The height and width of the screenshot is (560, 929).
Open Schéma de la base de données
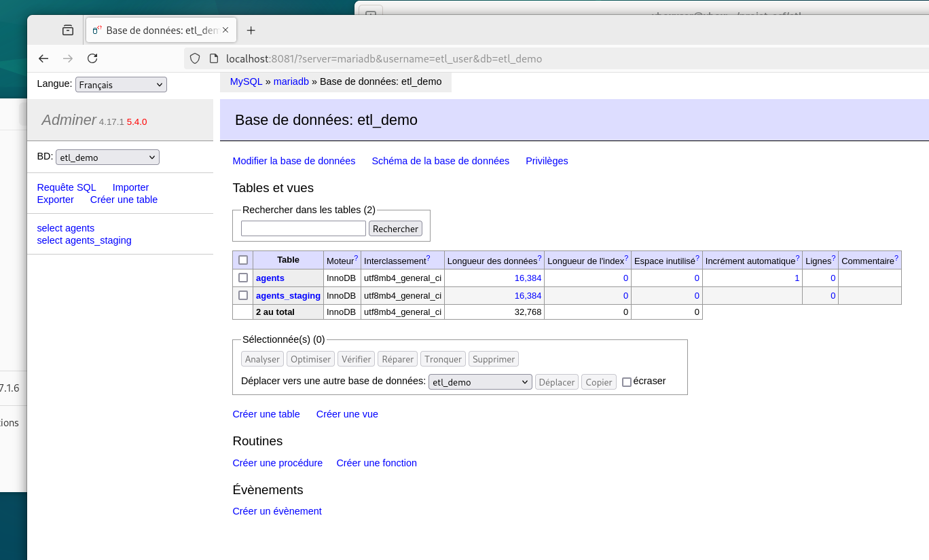[x=440, y=161]
